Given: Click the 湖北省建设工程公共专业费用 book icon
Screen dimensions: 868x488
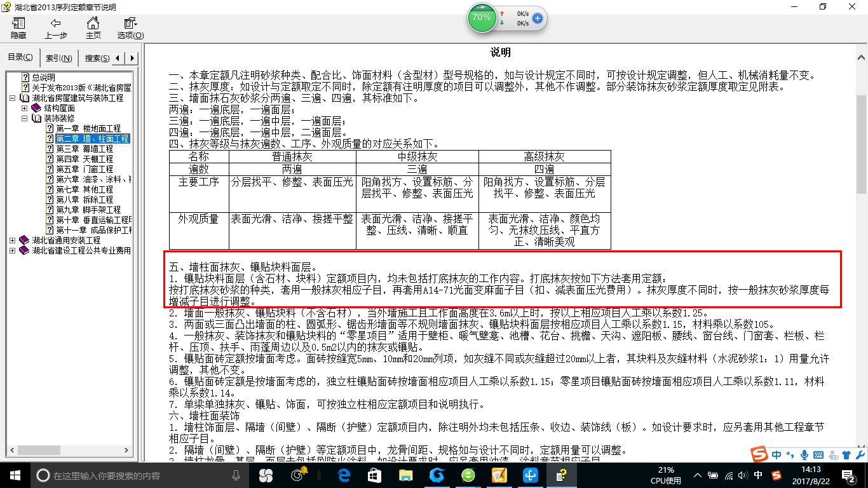Looking at the screenshot, I should point(25,250).
